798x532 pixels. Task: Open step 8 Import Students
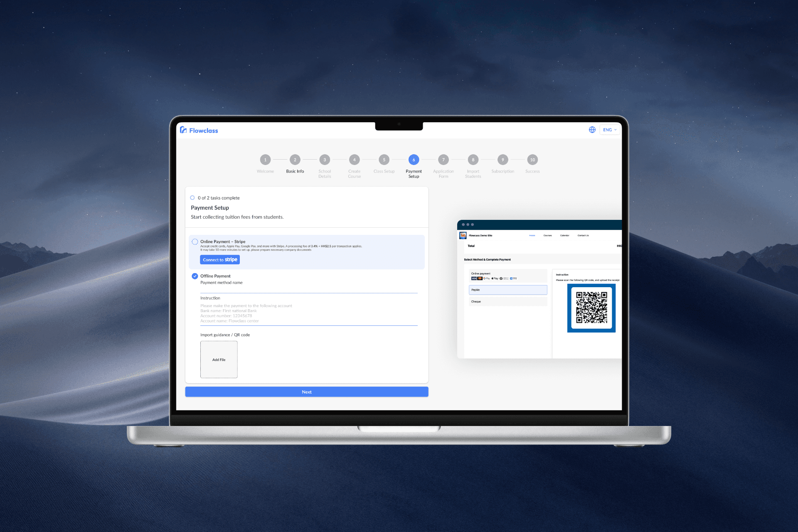473,160
